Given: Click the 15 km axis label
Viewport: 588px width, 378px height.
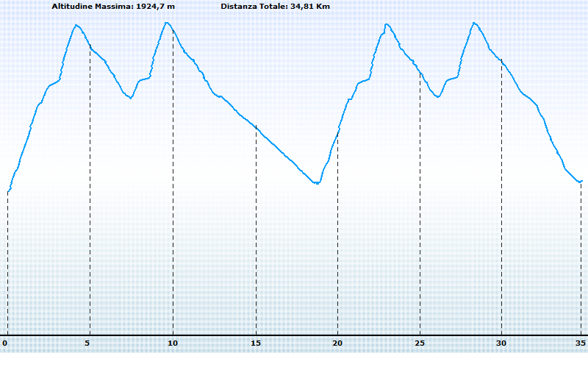Looking at the screenshot, I should 256,343.
